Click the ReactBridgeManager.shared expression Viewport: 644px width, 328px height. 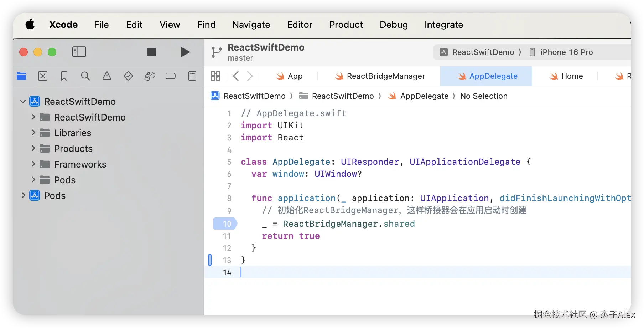[349, 224]
